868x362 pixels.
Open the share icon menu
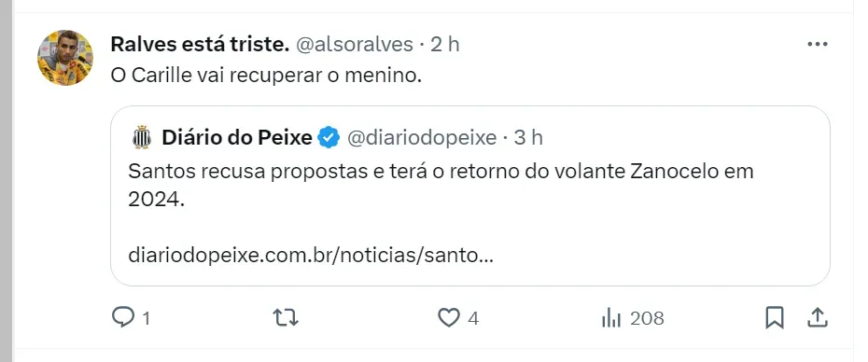(x=818, y=318)
